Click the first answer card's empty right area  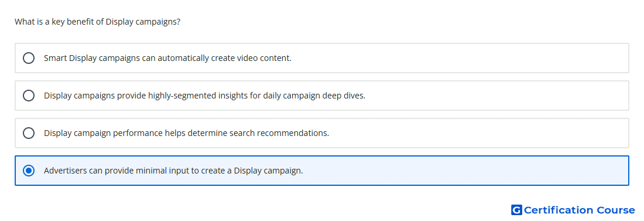point(460,58)
